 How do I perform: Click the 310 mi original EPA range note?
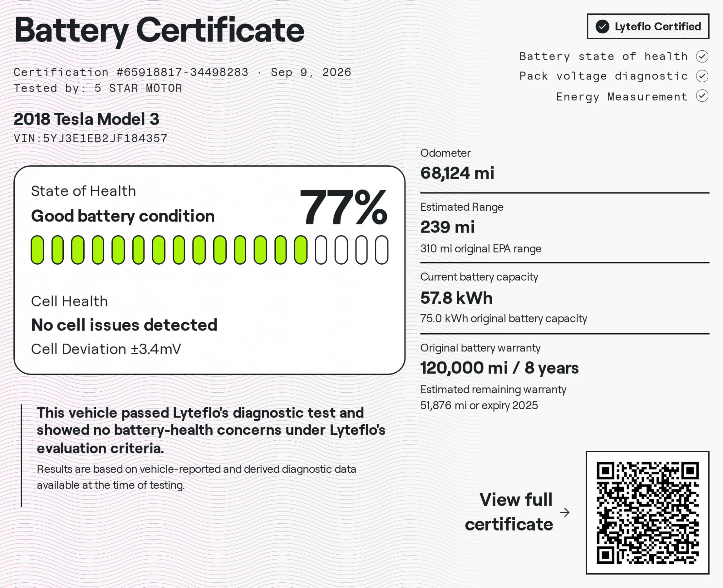point(481,249)
